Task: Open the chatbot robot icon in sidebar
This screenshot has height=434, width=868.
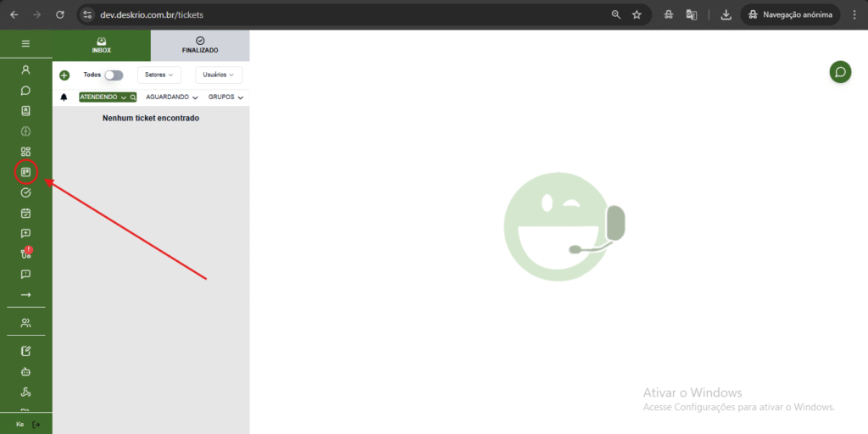Action: point(25,371)
